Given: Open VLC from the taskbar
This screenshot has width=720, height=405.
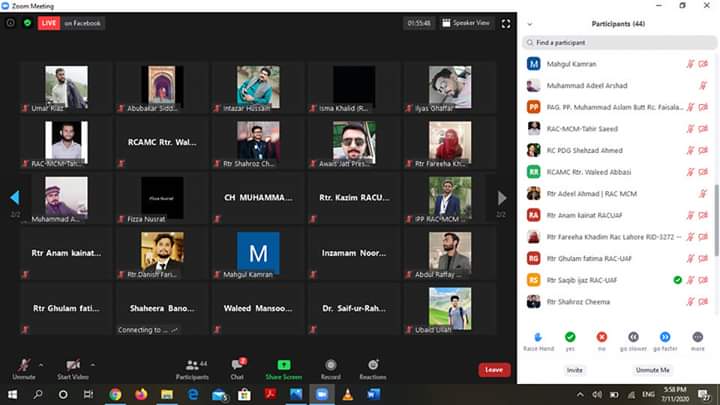Looking at the screenshot, I should [348, 394].
